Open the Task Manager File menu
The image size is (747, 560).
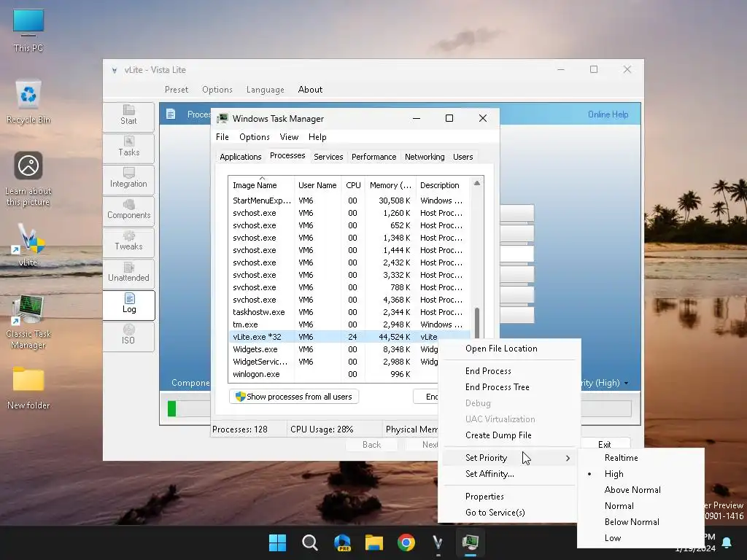tap(222, 137)
